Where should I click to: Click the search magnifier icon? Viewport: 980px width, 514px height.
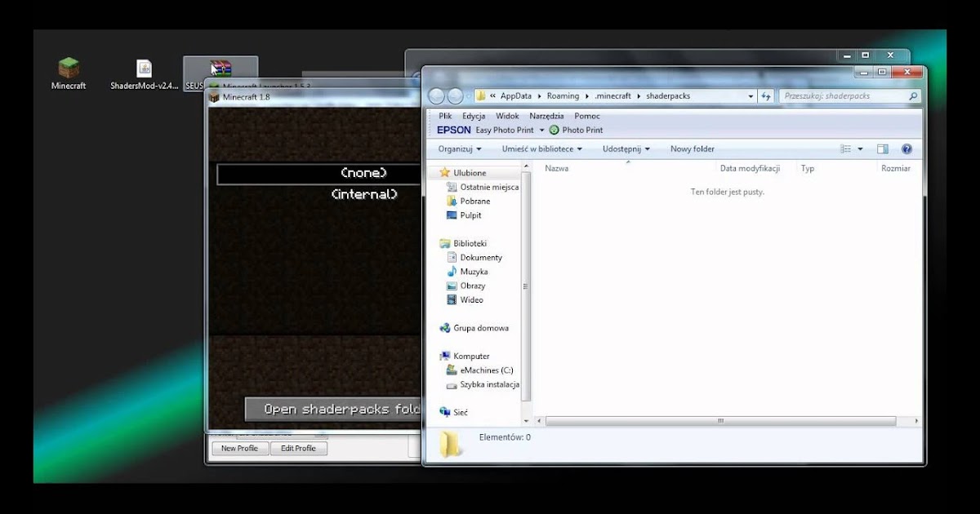tap(913, 96)
